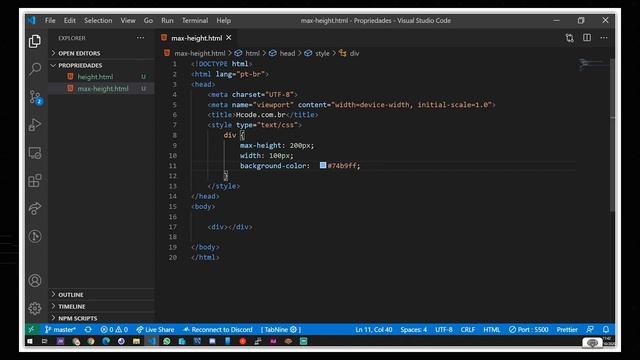Open the Search view in activity bar

click(35, 69)
